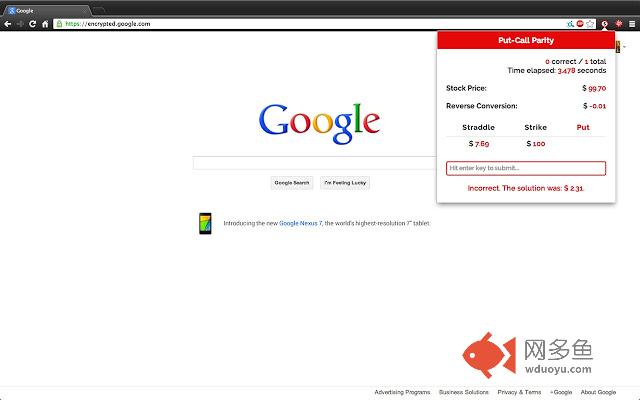Click the red bug extension icon
Viewport: 640px width, 400px height.
(619, 23)
